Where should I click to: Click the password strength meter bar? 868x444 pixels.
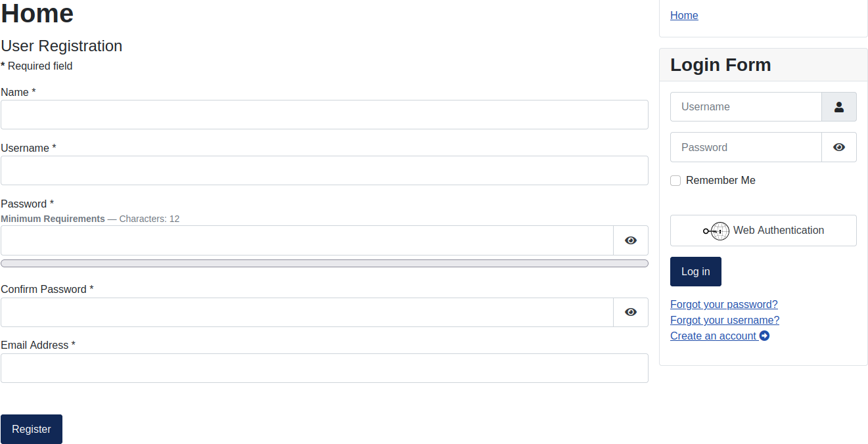coord(324,263)
